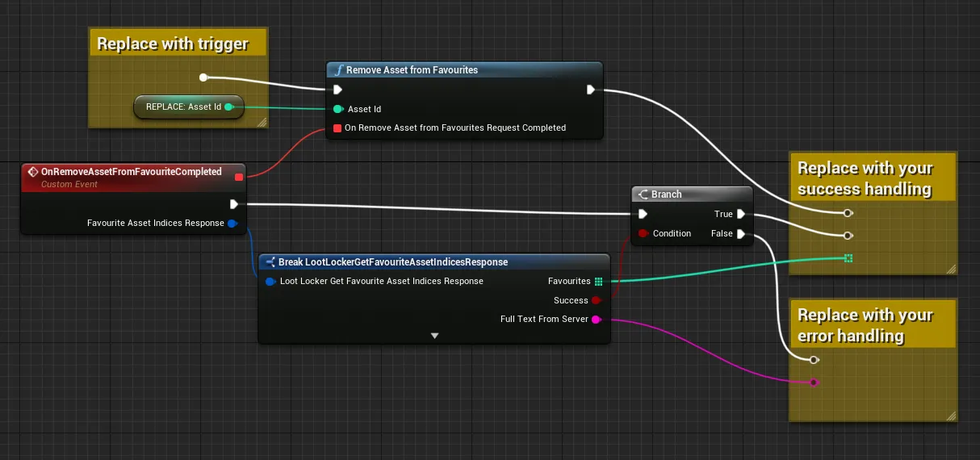Click the Branch Condition input pin

tap(643, 233)
